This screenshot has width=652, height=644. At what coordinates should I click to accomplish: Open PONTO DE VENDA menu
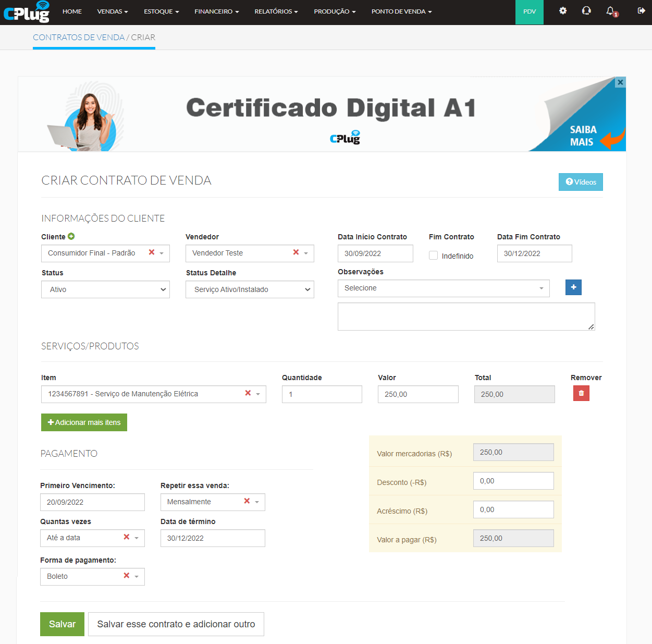[x=401, y=11]
